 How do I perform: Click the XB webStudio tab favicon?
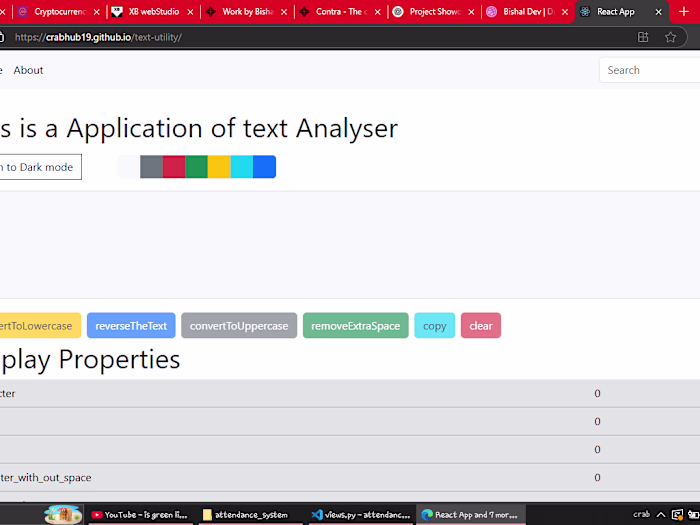pyautogui.click(x=117, y=12)
